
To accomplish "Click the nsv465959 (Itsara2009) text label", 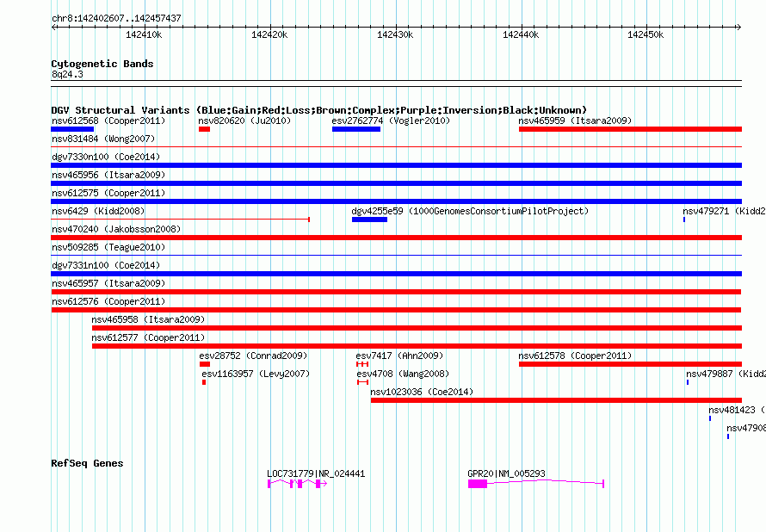I will (575, 121).
